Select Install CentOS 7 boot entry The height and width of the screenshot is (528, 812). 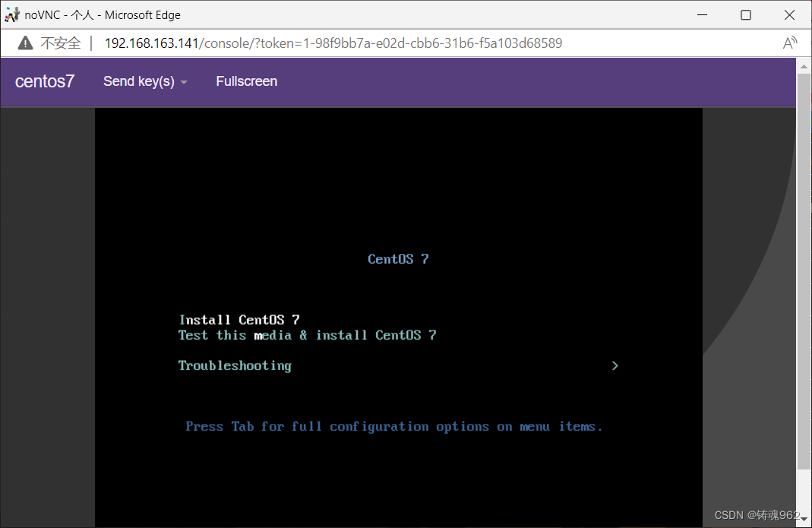tap(239, 320)
